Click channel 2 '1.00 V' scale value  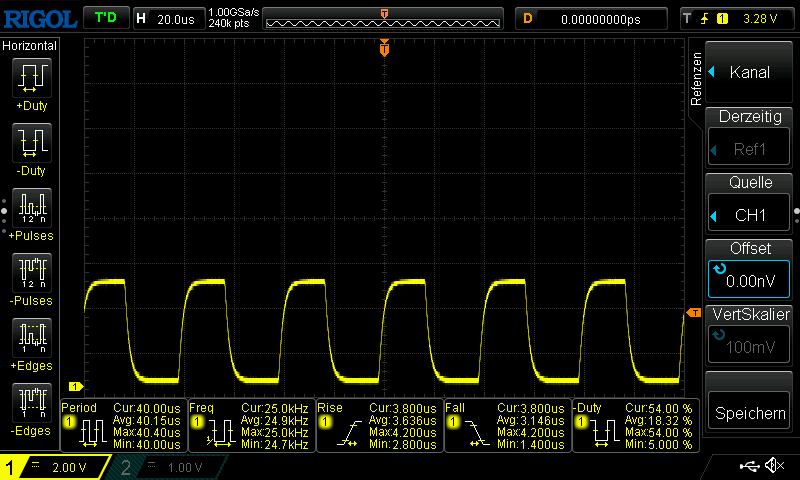(x=185, y=467)
